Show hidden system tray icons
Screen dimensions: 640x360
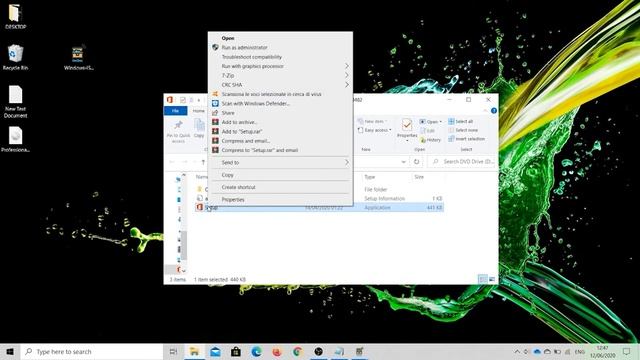point(517,351)
